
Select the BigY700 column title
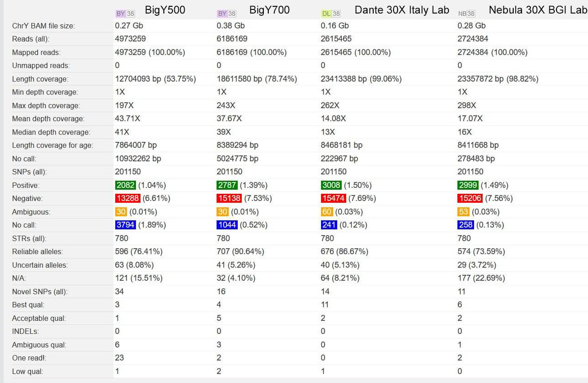point(269,10)
